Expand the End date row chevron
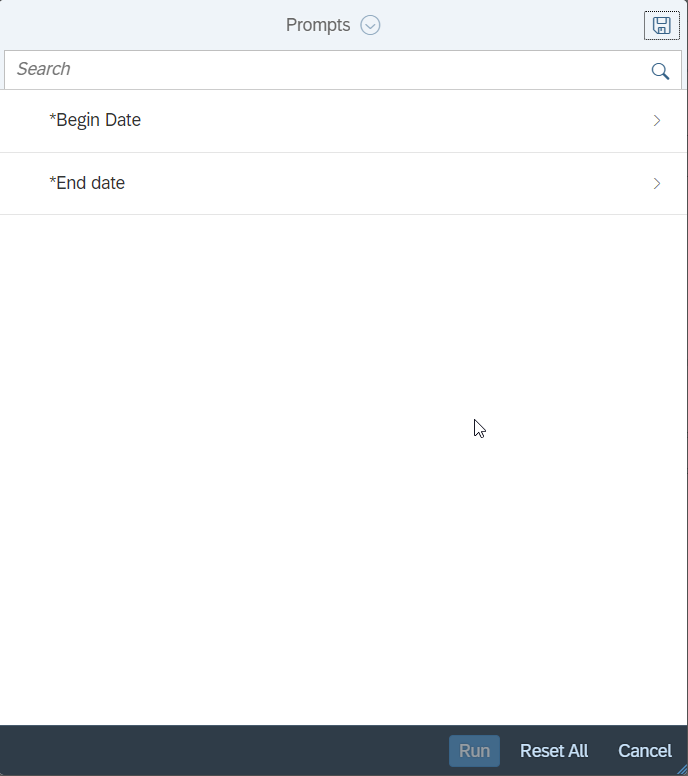 click(657, 184)
